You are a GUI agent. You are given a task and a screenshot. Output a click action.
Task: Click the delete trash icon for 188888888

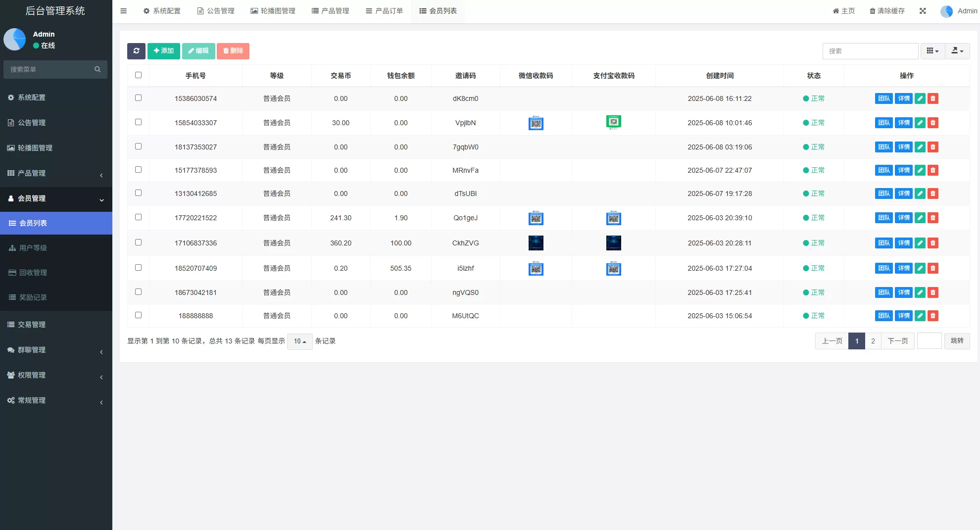click(x=933, y=316)
